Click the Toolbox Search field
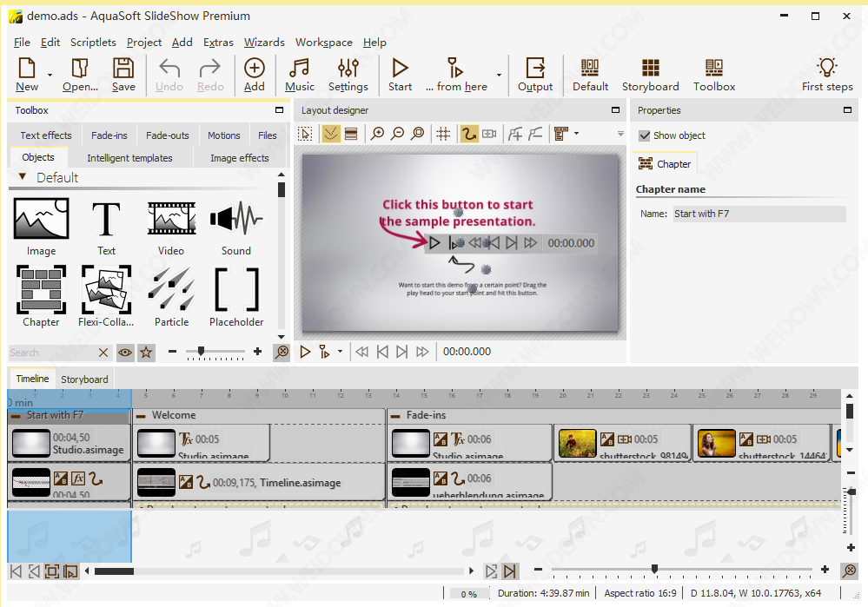Image resolution: width=868 pixels, height=607 pixels. (52, 353)
